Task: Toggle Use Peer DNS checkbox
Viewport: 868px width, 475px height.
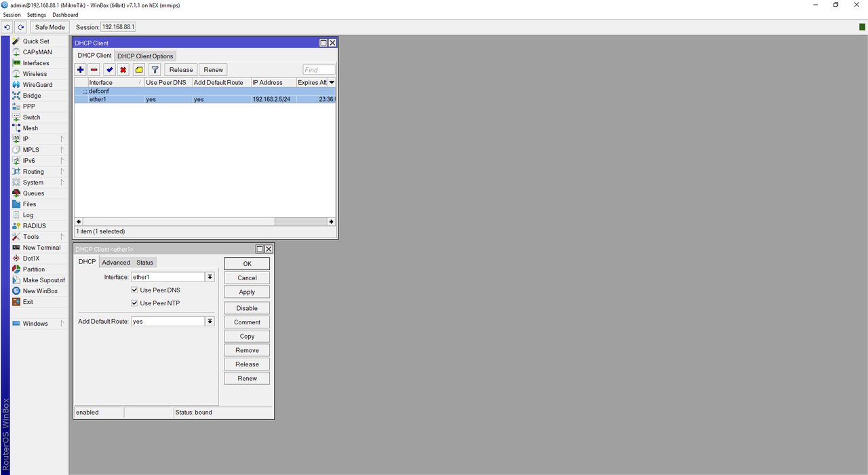Action: (x=134, y=290)
